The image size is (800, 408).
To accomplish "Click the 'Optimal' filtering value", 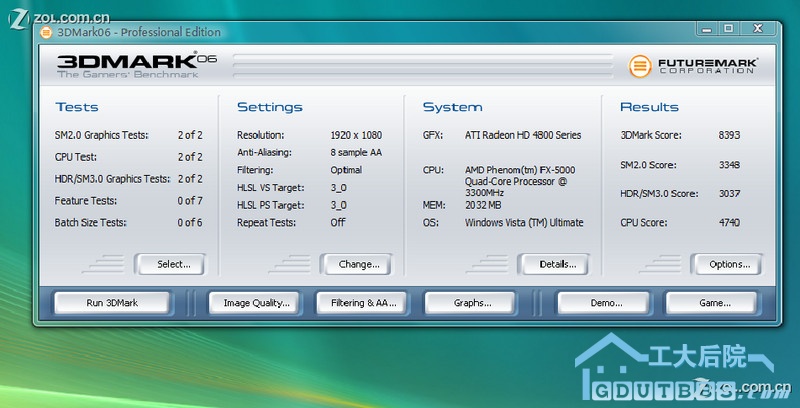I will pos(346,170).
